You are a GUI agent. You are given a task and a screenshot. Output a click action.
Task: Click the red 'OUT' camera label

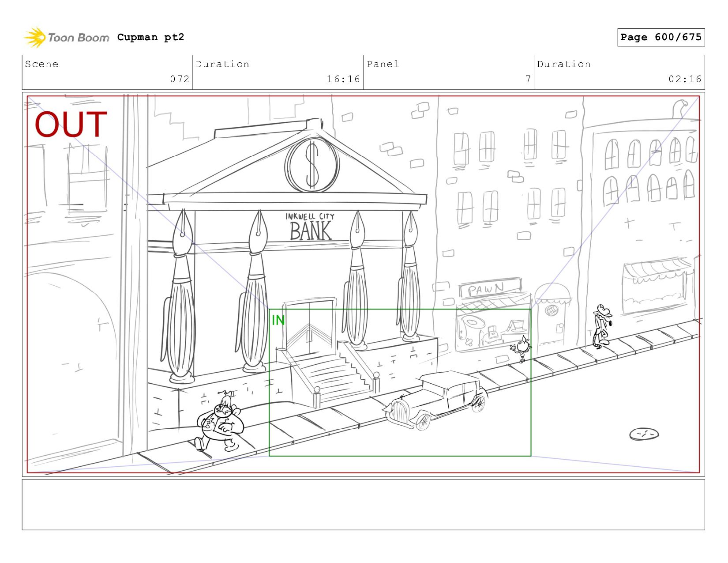71,124
